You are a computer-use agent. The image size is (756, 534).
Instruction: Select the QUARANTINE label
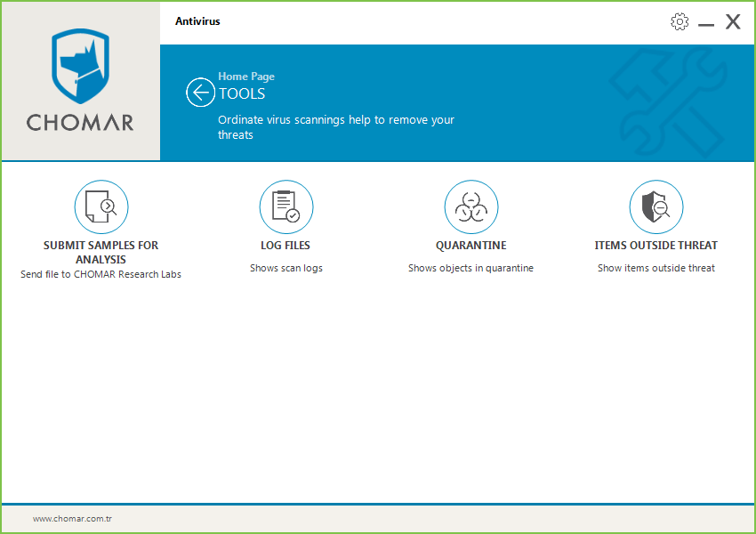[471, 246]
